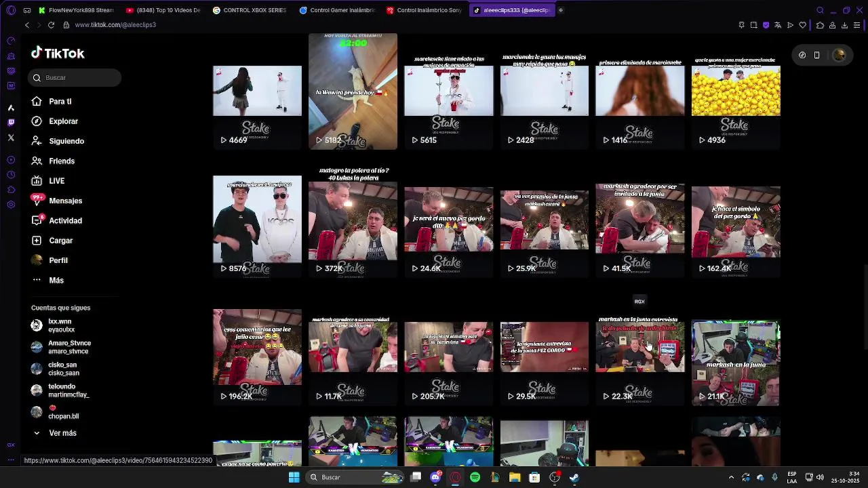Switch to CONTROL XBOX SERIES tab
The width and height of the screenshot is (868, 488).
pos(250,10)
